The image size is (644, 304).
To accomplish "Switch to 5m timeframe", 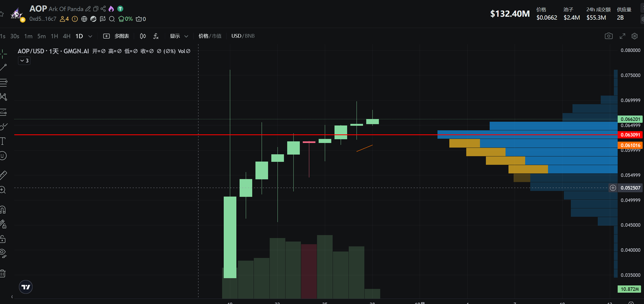I will click(41, 36).
